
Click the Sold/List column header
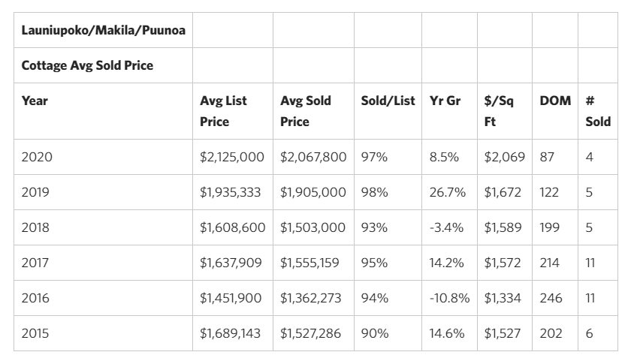click(x=388, y=101)
